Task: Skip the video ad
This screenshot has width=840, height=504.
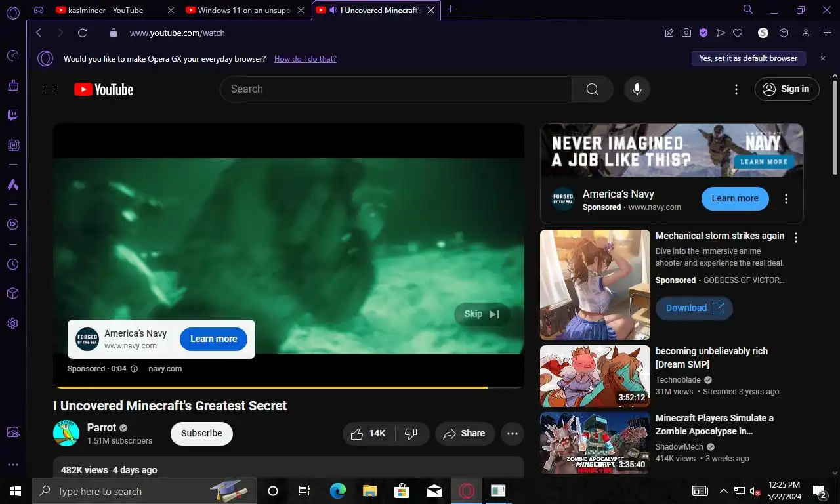Action: [x=482, y=314]
